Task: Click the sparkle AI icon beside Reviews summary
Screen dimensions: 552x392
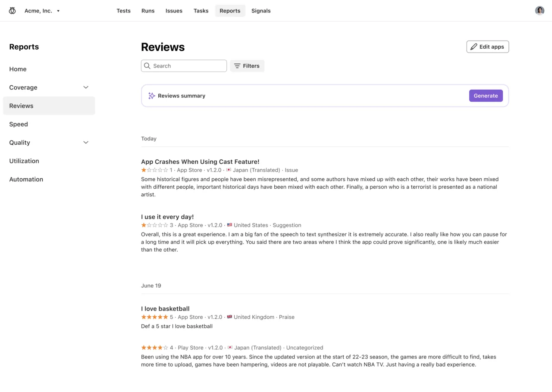Action: pos(151,96)
